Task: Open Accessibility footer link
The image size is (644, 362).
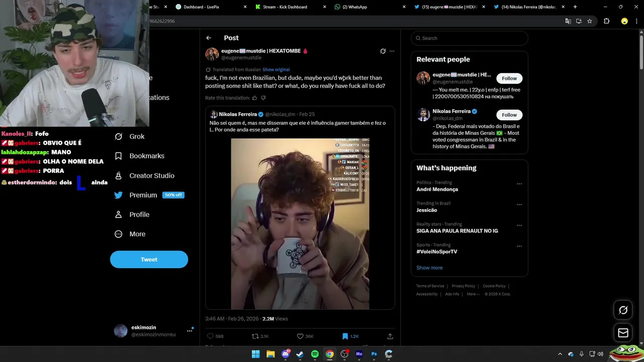Action: 427,294
